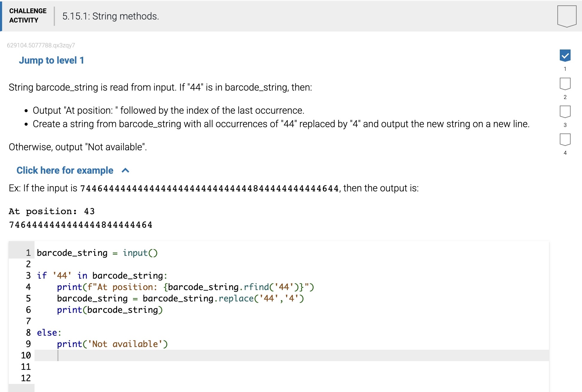Click the empty line 2 in editor
The height and width of the screenshot is (392, 582).
click(x=180, y=264)
